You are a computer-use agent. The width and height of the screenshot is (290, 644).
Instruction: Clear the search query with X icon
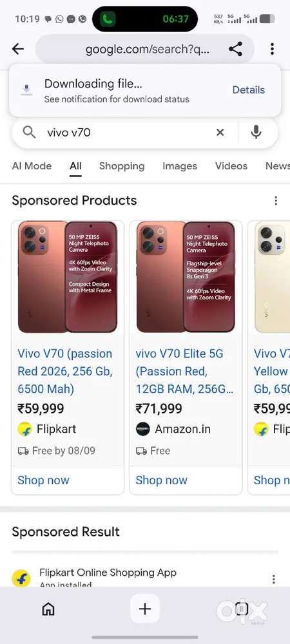coord(220,132)
